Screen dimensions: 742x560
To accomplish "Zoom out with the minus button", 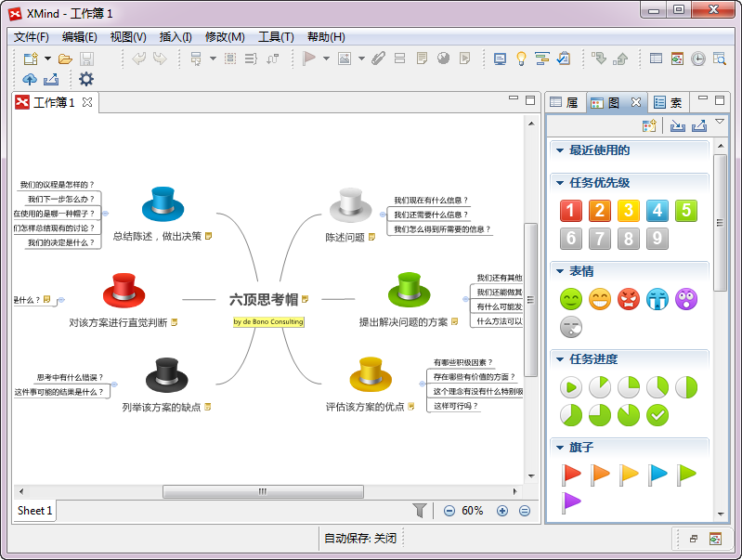I will coord(449,511).
